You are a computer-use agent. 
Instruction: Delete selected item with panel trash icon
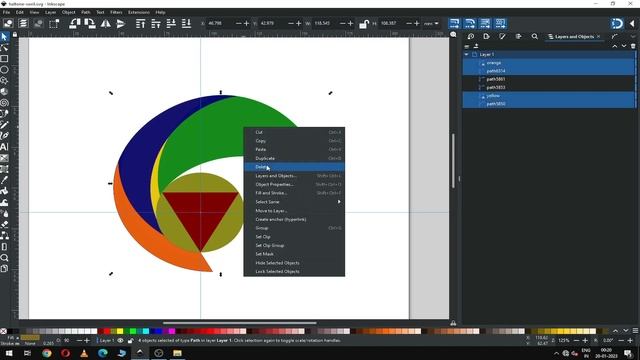tap(633, 46)
